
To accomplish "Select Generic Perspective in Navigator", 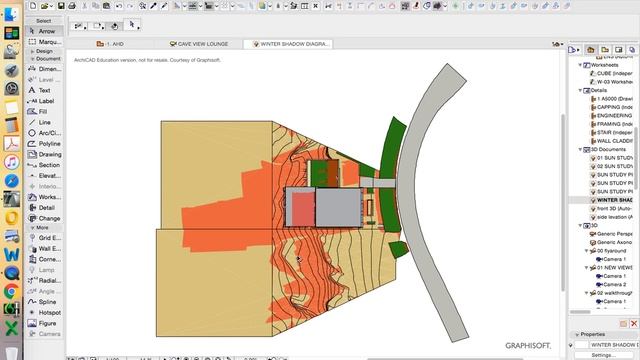I will pos(611,234).
